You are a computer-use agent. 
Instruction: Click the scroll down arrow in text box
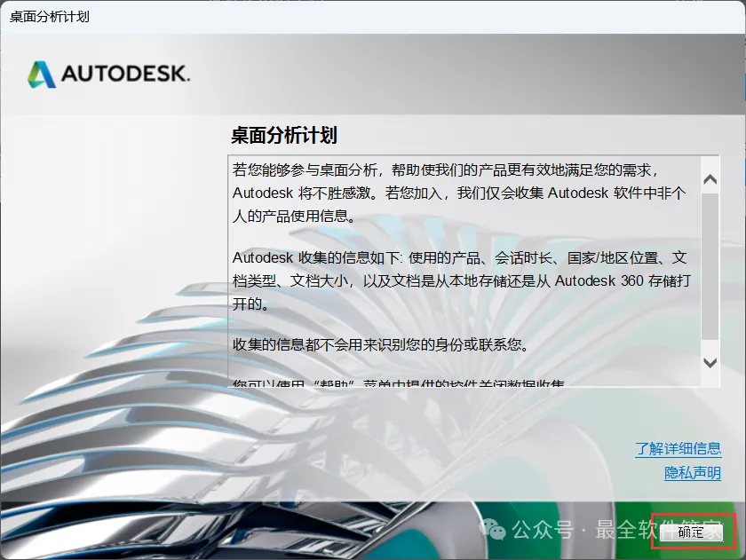[x=710, y=363]
